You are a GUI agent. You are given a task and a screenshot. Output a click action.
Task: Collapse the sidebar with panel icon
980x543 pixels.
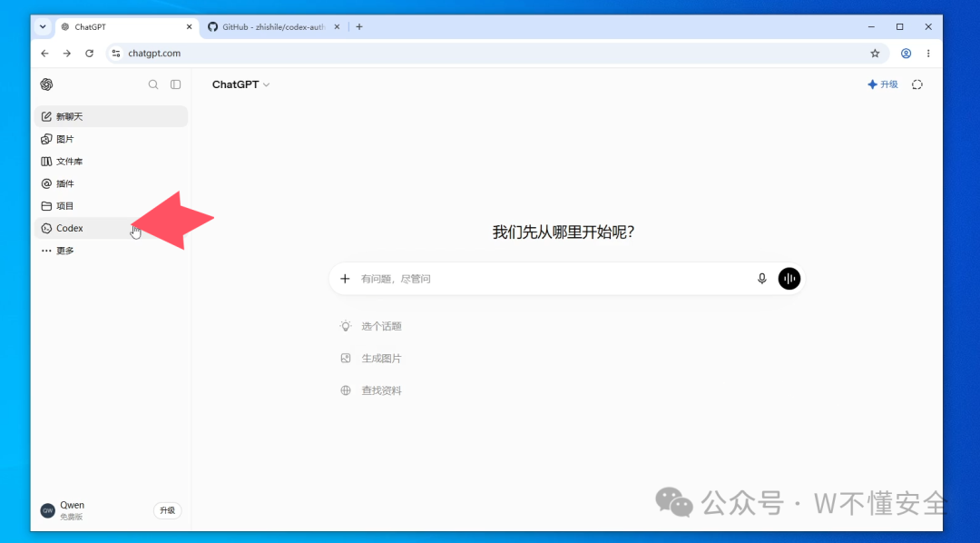pyautogui.click(x=176, y=84)
